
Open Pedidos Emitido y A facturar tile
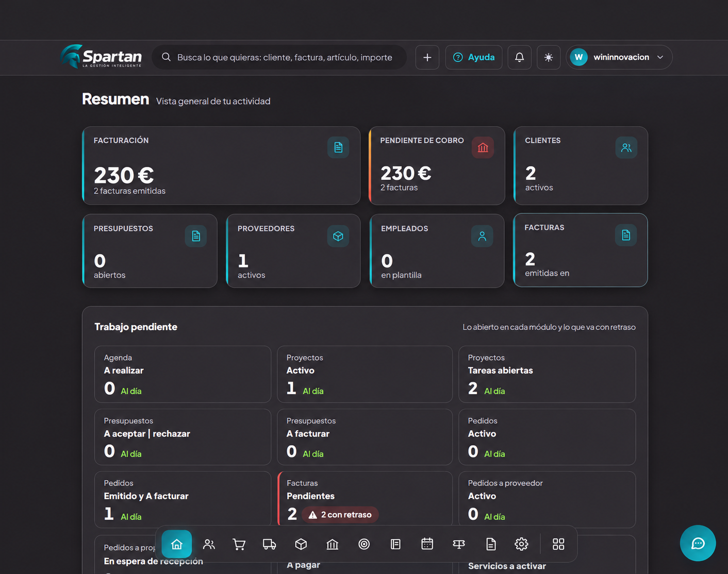[x=183, y=500]
